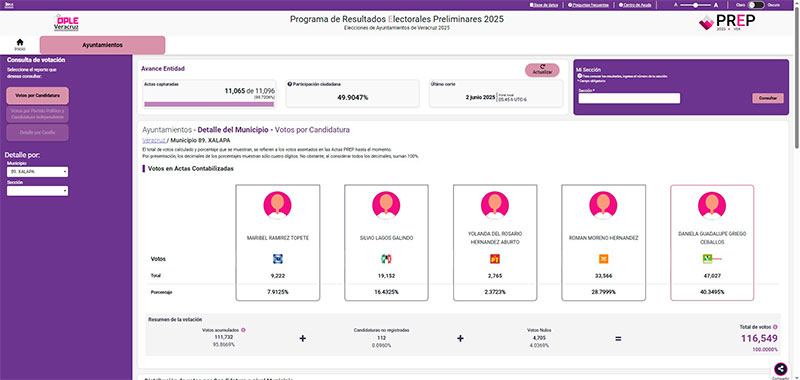This screenshot has width=800, height=380.
Task: Click the Actualizar button
Action: pyautogui.click(x=542, y=70)
